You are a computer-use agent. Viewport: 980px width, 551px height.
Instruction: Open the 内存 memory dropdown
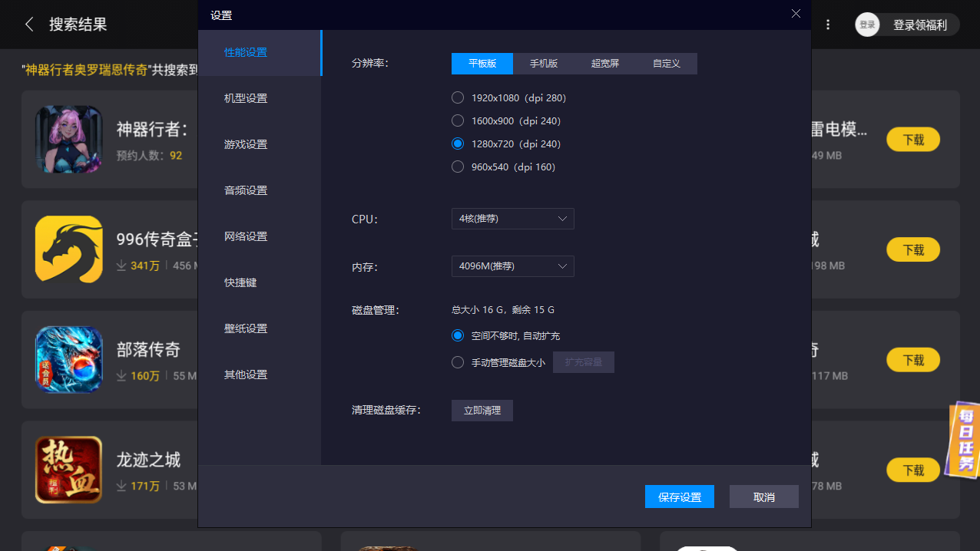click(512, 266)
